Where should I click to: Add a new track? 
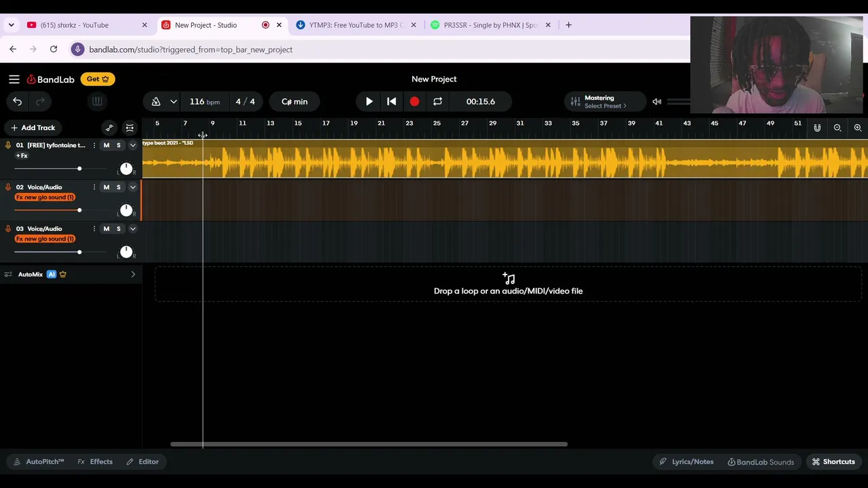coord(33,127)
